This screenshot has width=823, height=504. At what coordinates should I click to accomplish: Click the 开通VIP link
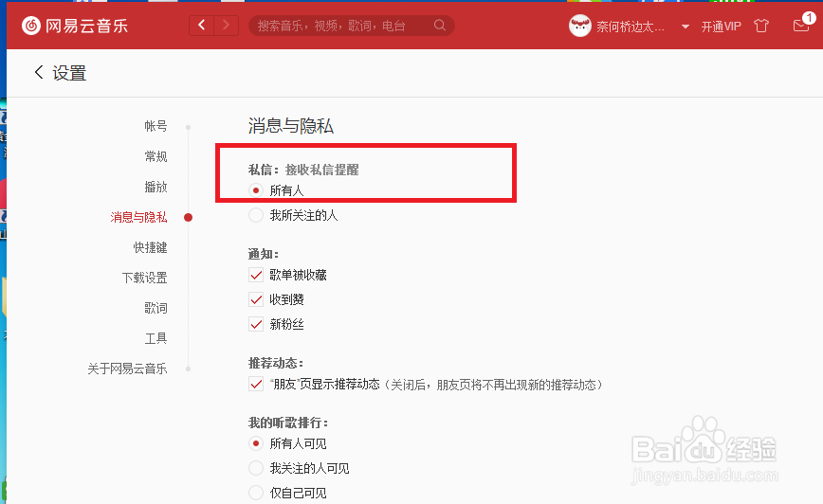pyautogui.click(x=722, y=27)
